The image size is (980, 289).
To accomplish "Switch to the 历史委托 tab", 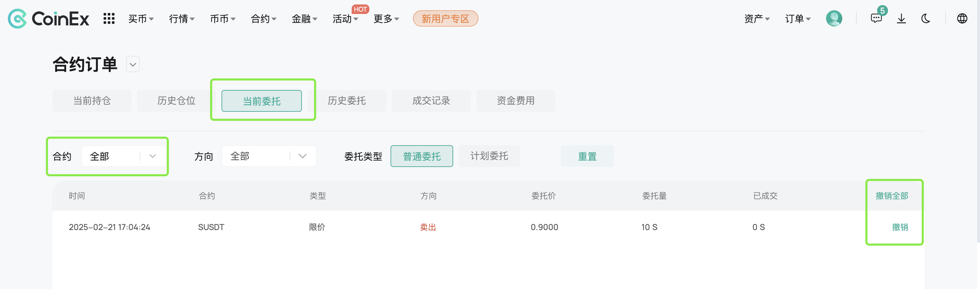I will 347,101.
